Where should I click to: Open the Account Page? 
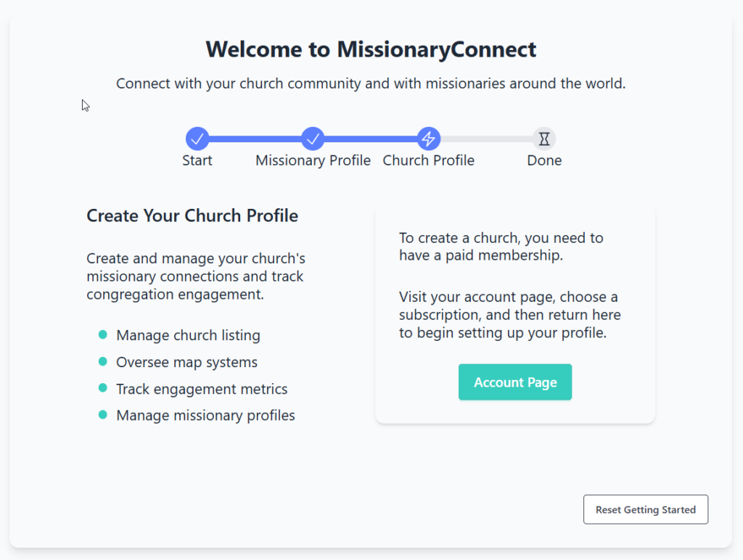coord(515,382)
